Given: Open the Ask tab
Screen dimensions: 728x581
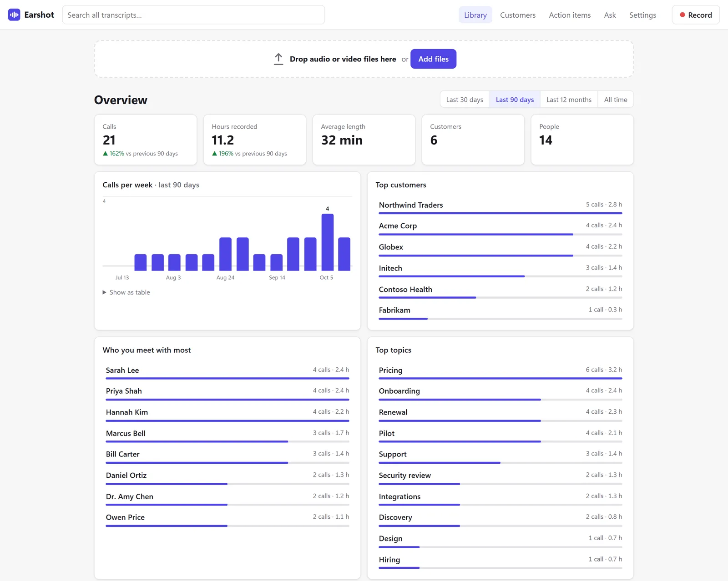Looking at the screenshot, I should (610, 15).
